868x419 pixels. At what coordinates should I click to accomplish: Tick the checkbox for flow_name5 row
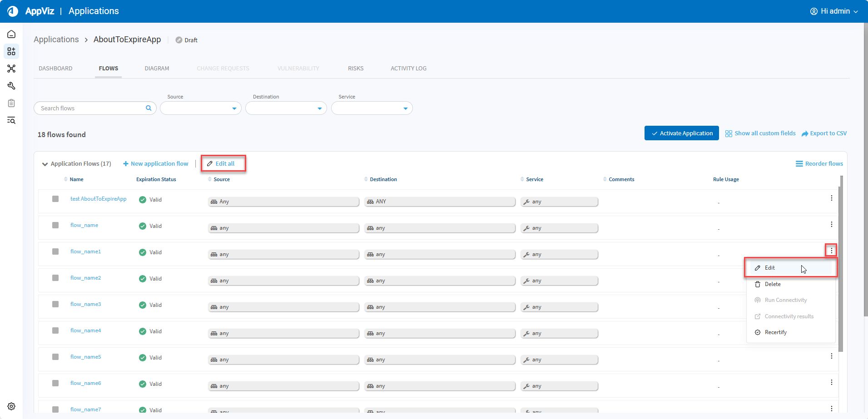[55, 357]
